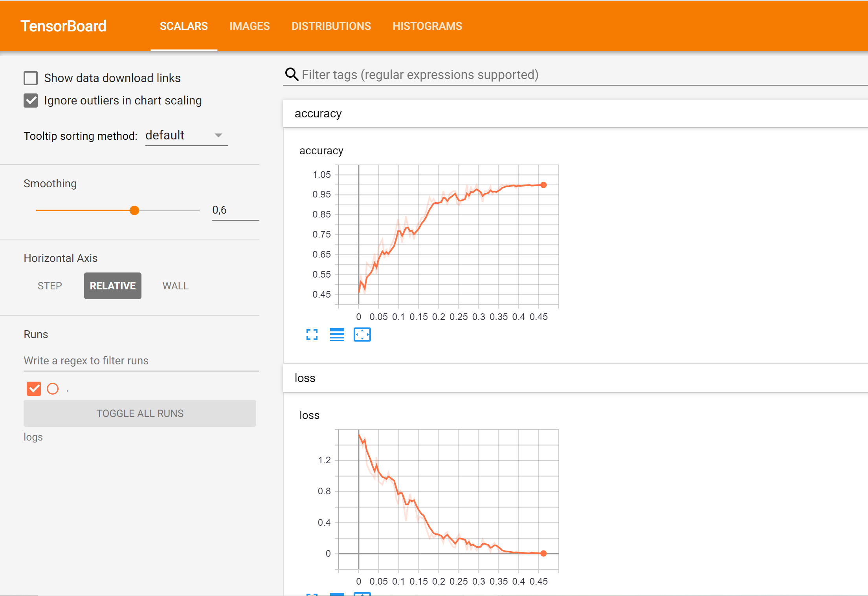Switch to the IMAGES tab
Screen dimensions: 868x596
pos(250,26)
